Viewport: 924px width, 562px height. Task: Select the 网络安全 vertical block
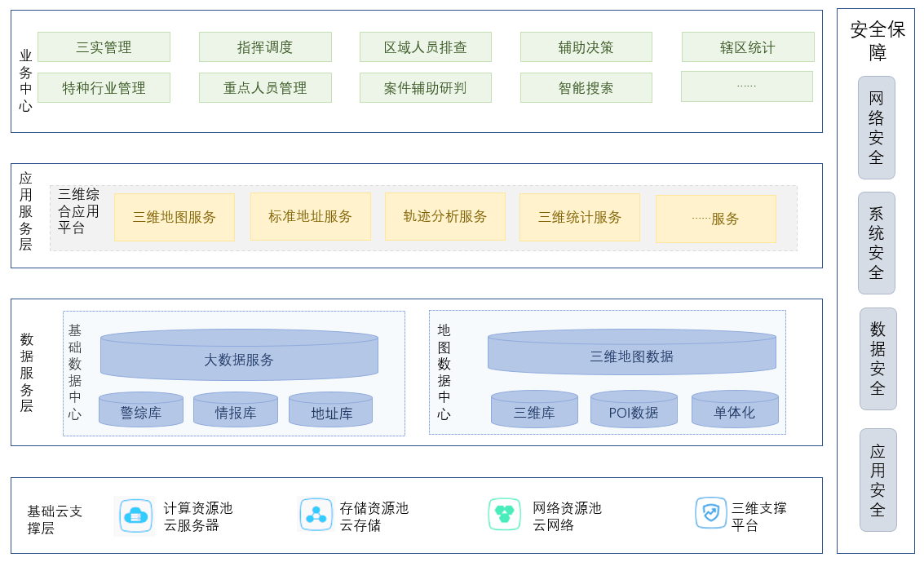(x=876, y=127)
